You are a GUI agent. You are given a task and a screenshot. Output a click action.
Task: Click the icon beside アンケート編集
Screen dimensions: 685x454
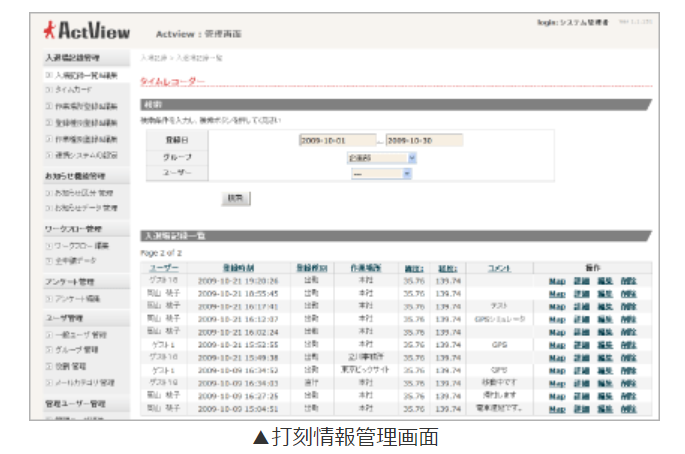pos(49,298)
